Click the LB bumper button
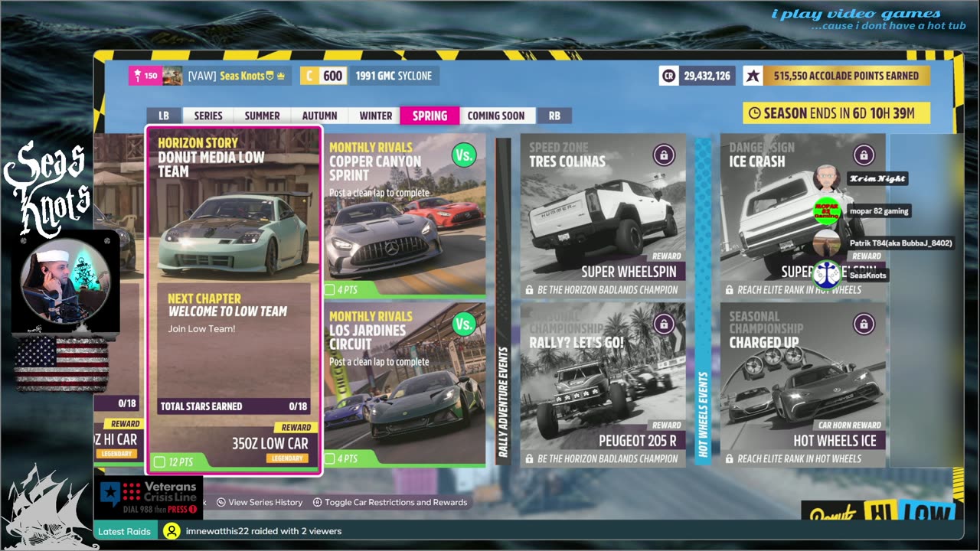 coord(164,116)
